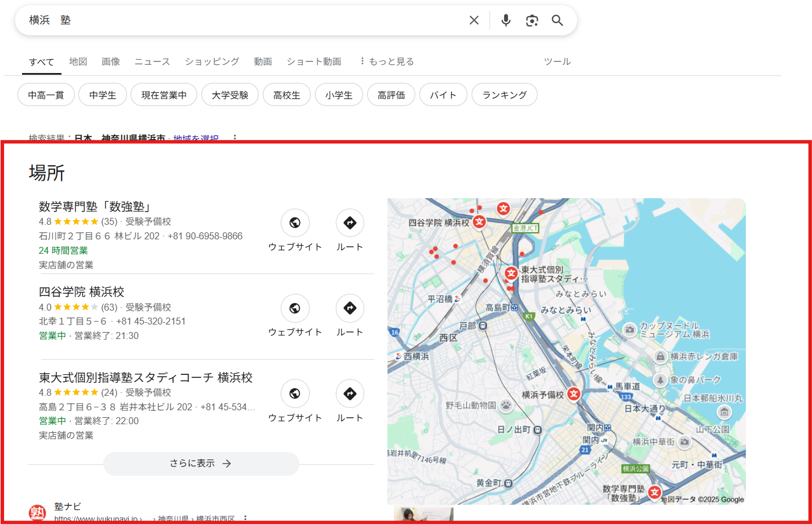Expand more results with さらに表示
Viewport: 812px width, 525px height.
tap(201, 464)
